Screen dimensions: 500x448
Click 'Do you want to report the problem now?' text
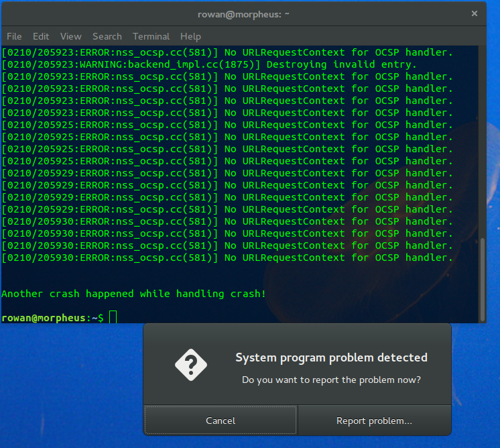pos(331,380)
